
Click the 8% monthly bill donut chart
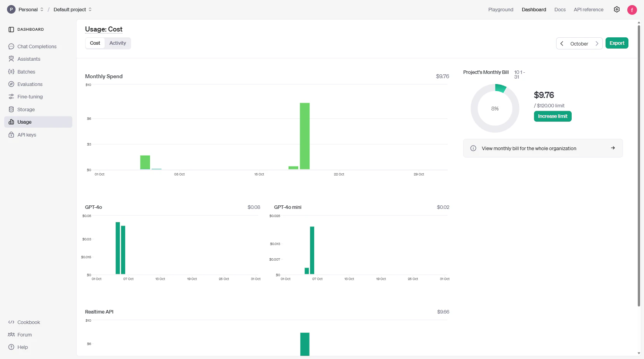click(495, 109)
